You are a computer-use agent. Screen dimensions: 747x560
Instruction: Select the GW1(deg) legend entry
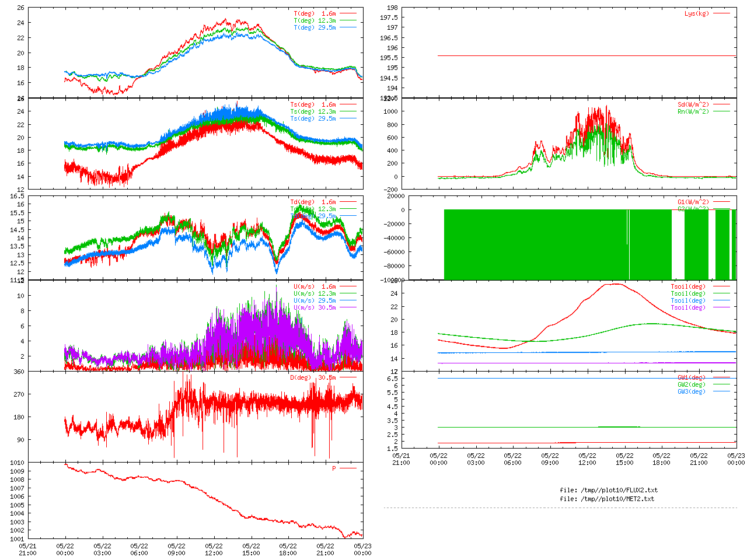(692, 378)
